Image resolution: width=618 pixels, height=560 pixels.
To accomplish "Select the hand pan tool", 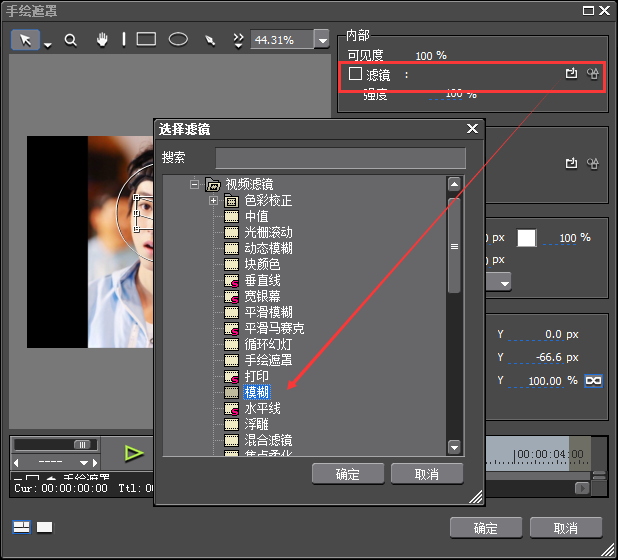I will [x=102, y=40].
